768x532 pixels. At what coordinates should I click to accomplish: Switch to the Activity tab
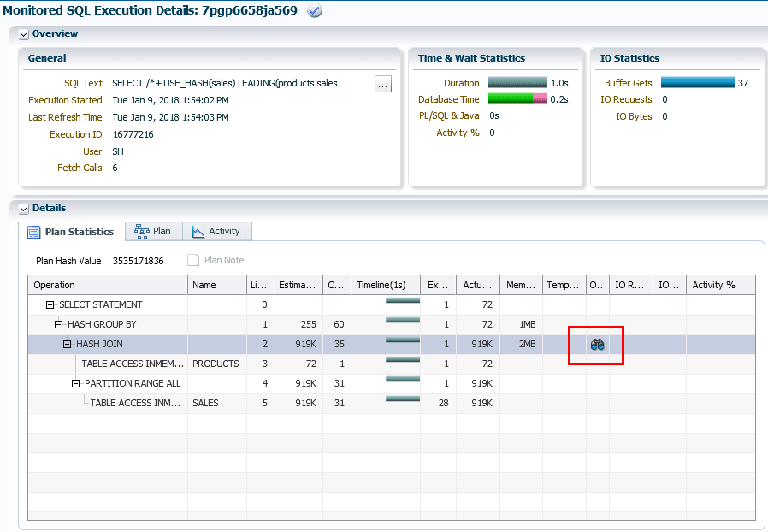pos(217,231)
